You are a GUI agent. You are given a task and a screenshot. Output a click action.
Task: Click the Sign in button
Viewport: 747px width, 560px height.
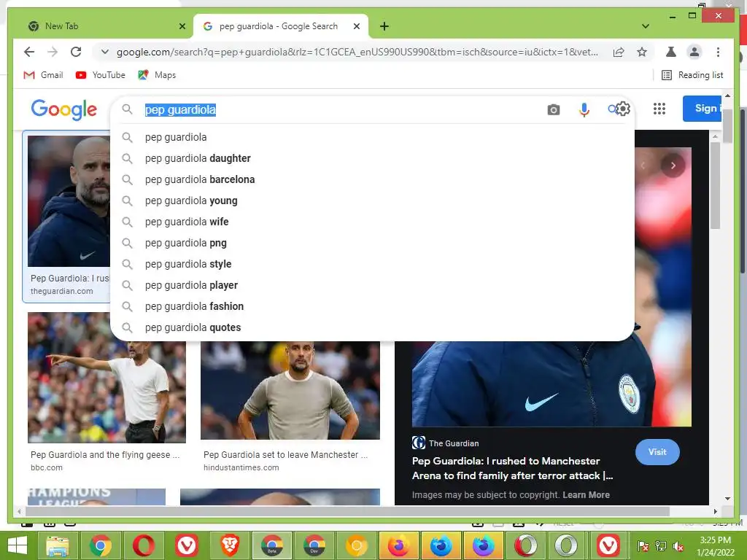pos(703,109)
